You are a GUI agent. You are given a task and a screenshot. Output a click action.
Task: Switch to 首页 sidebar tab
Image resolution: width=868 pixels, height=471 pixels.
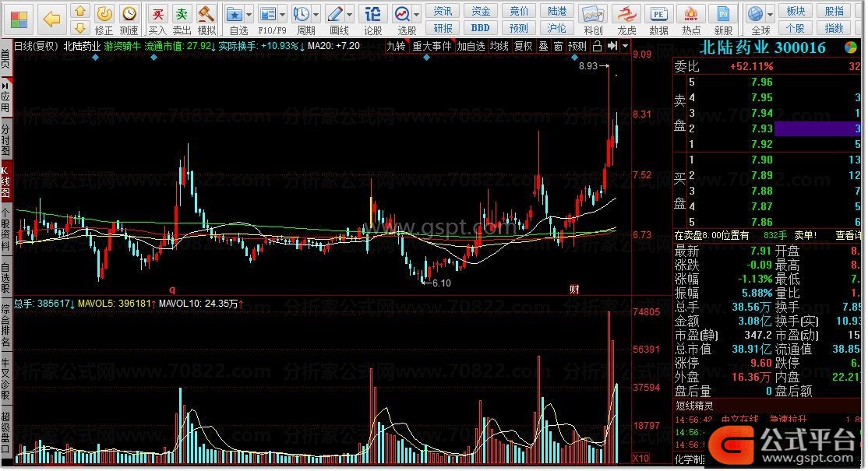pos(5,58)
